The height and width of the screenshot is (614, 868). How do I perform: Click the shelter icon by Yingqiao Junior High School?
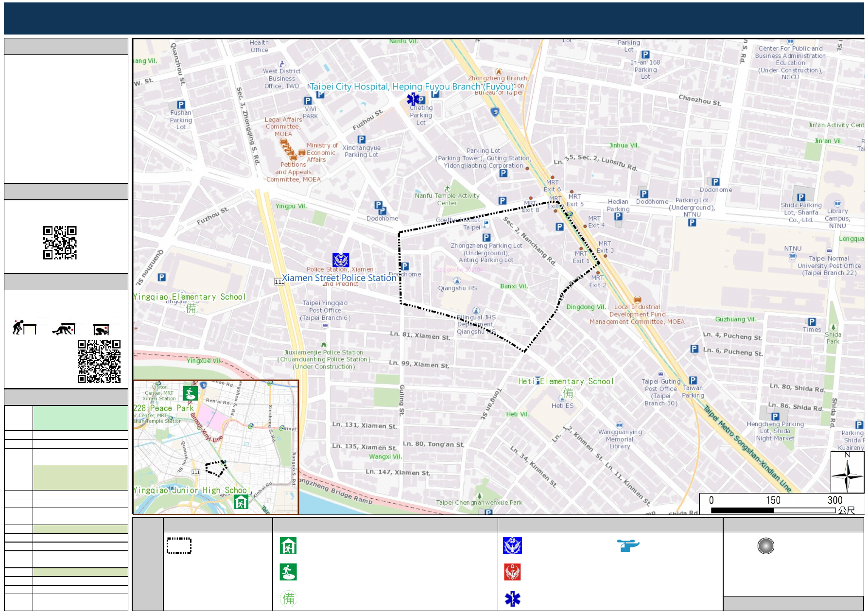pyautogui.click(x=241, y=502)
